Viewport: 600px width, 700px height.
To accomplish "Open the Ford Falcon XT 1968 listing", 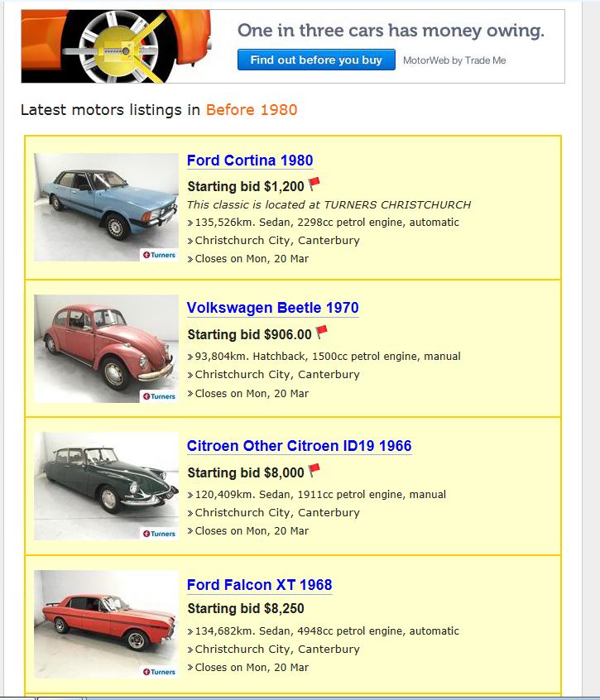I will coord(259,584).
